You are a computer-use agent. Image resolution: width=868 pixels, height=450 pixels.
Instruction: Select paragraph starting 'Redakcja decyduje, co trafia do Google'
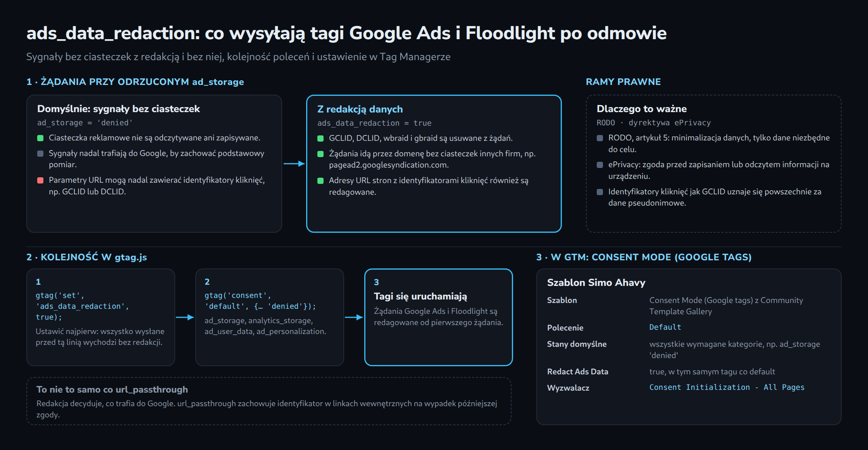267,409
